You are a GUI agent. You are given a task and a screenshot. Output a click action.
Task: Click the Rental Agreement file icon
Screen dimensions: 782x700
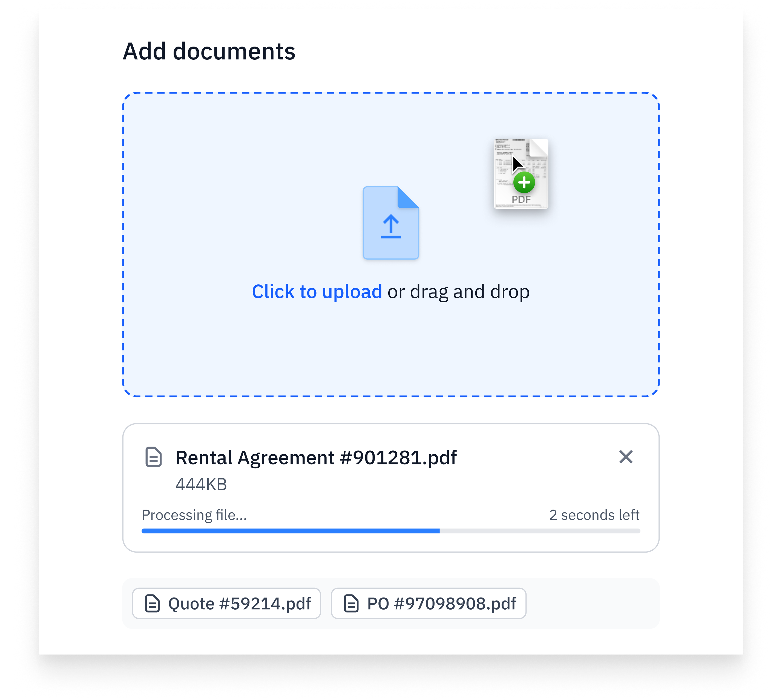click(x=153, y=457)
